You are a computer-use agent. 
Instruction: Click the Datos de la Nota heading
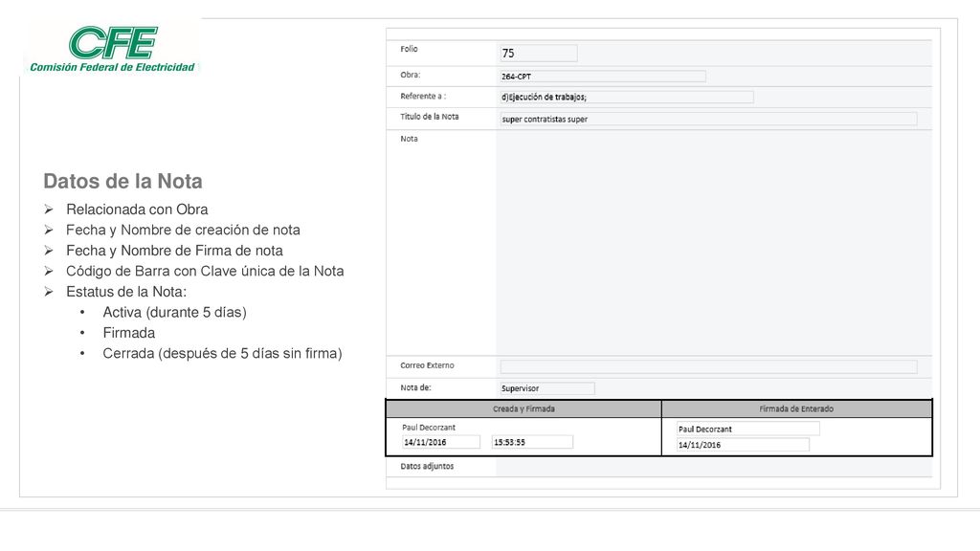click(122, 181)
